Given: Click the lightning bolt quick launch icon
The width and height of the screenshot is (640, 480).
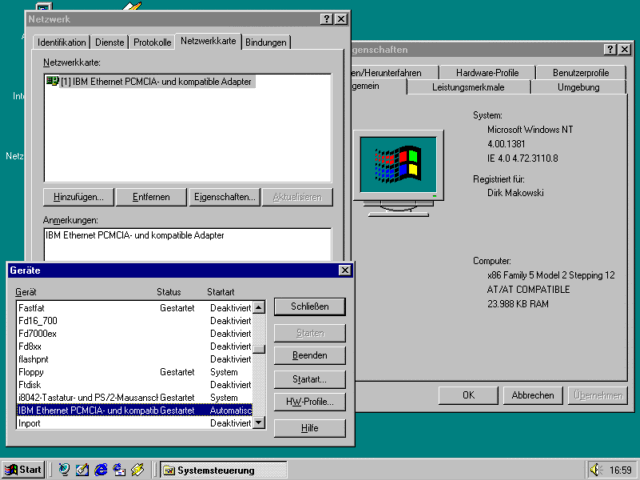Looking at the screenshot, I should [x=138, y=470].
